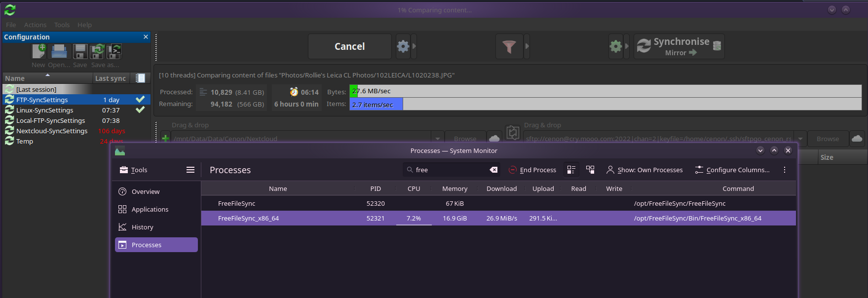The width and height of the screenshot is (868, 298).
Task: Open right folder path history dropdown
Action: coord(801,139)
